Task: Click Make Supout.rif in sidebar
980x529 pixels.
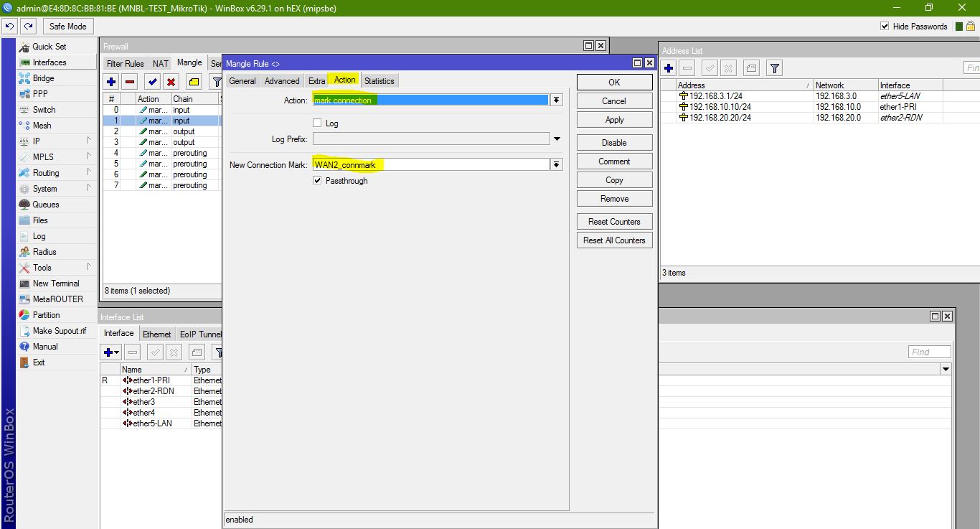Action: pos(60,331)
